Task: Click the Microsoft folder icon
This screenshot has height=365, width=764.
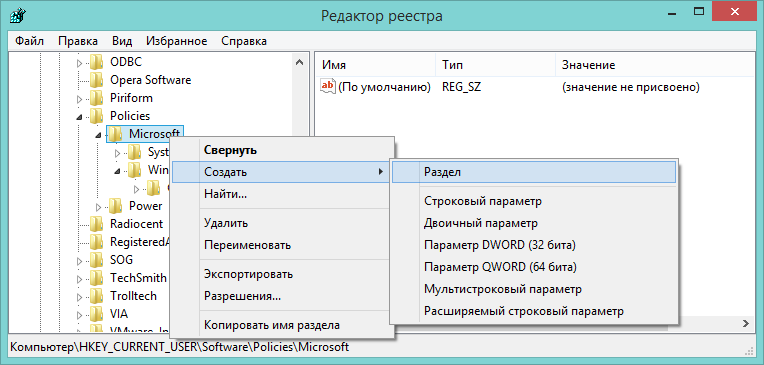Action: 115,134
